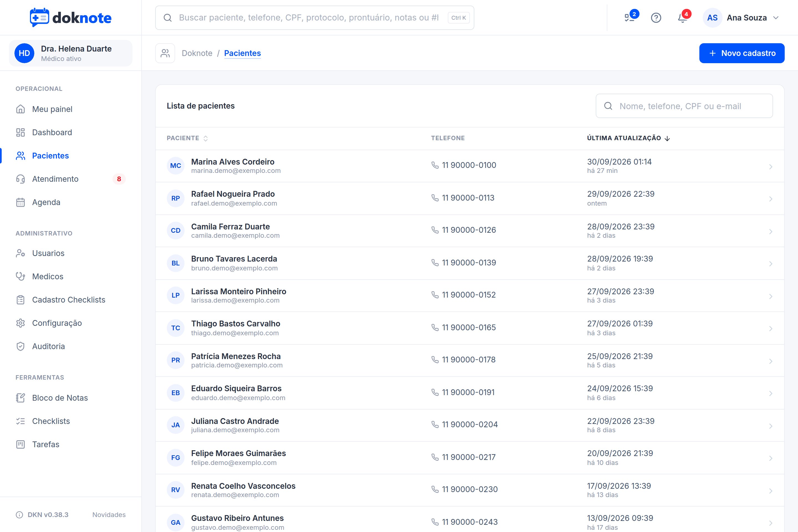Open the notifications bell icon

coord(683,18)
